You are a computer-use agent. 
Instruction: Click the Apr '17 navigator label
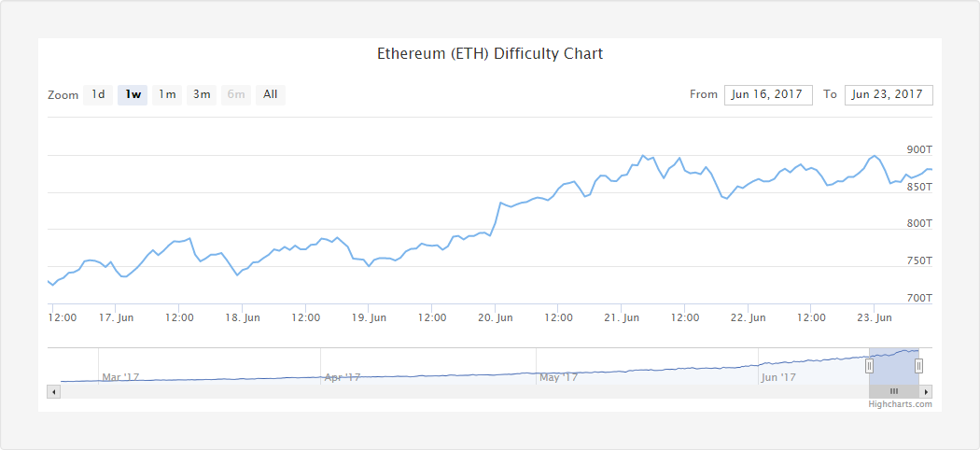pos(343,377)
